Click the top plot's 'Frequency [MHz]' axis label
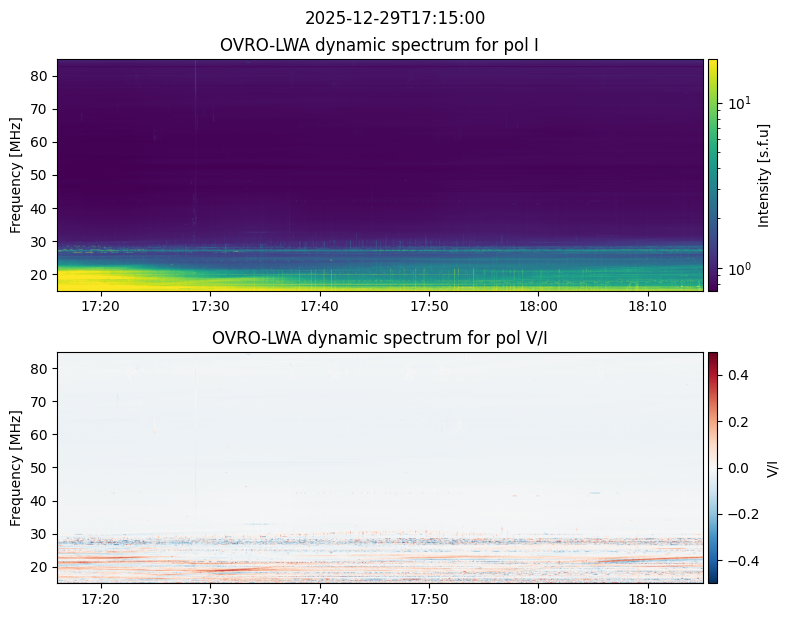Image resolution: width=790 pixels, height=617 pixels. click(16, 175)
